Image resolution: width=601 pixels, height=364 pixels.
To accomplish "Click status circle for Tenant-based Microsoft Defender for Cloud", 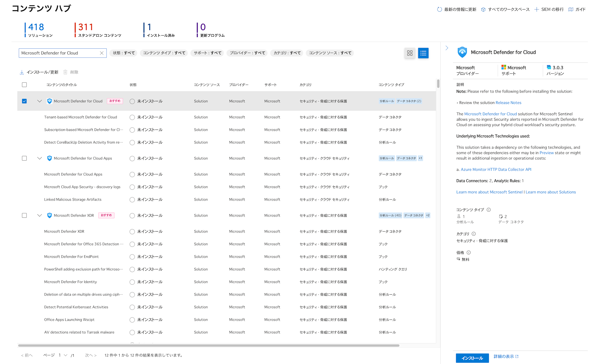I will pyautogui.click(x=132, y=117).
